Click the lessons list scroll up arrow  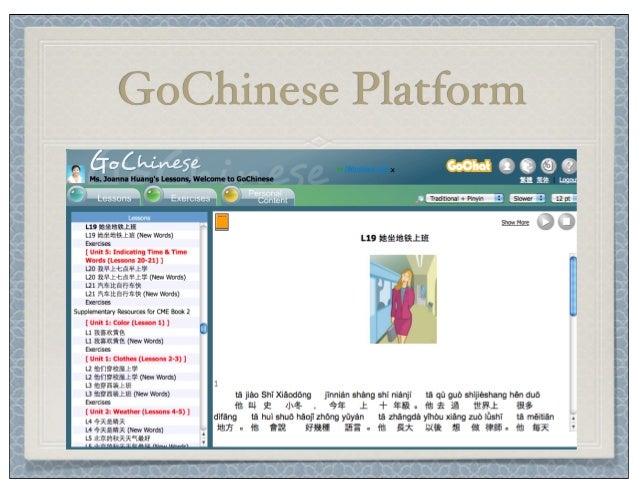(x=203, y=434)
